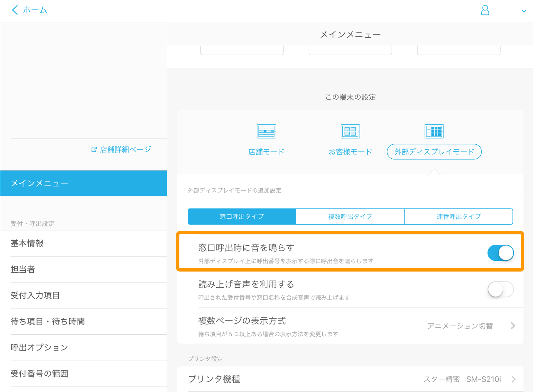Select メインメニュー in the sidebar
The image size is (534, 392).
coord(83,183)
